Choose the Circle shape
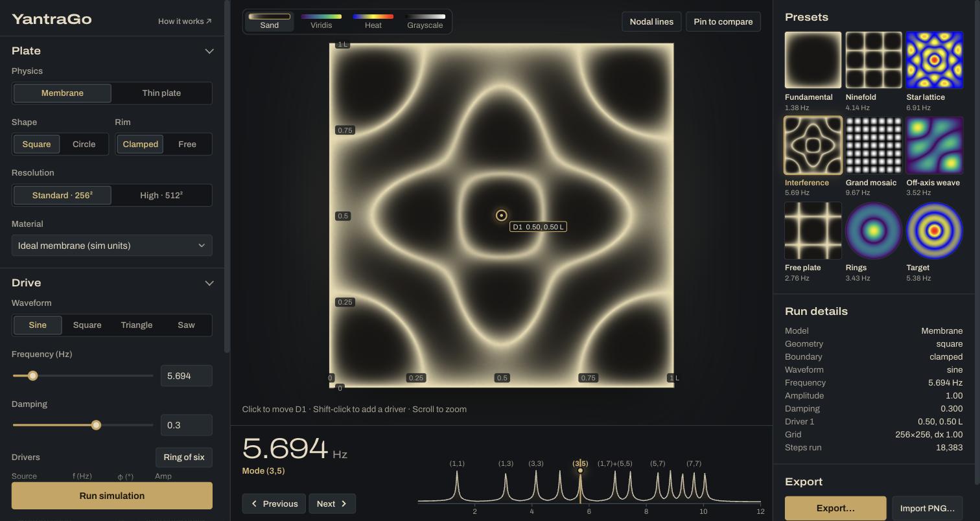980x521 pixels. tap(84, 145)
